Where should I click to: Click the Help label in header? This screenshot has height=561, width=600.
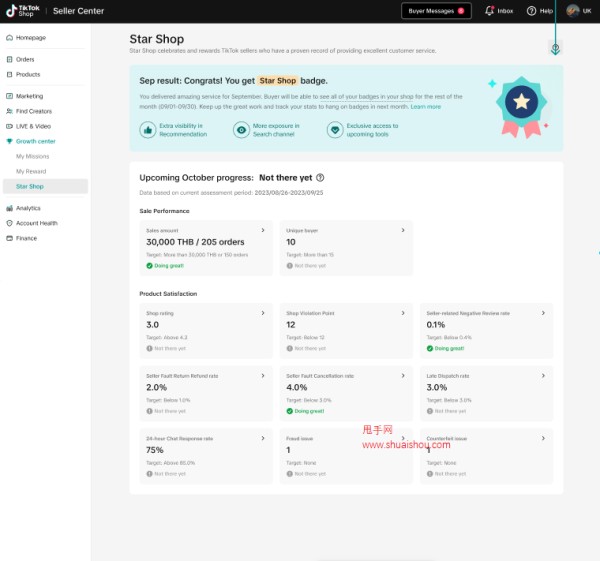tap(546, 11)
